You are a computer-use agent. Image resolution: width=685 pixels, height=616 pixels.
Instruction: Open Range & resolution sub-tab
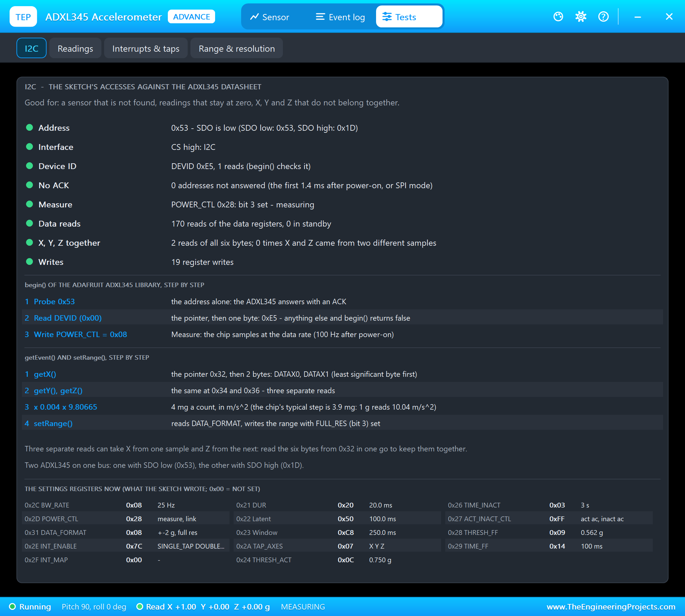tap(237, 48)
